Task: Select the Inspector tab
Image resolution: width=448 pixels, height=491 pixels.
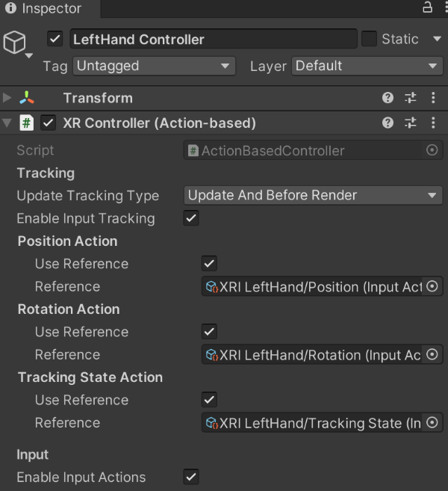Action: [x=50, y=8]
